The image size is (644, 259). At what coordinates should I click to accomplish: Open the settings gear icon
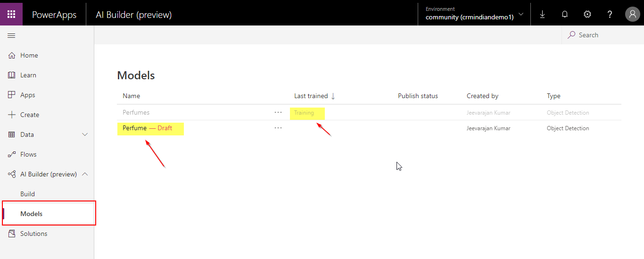click(x=587, y=14)
